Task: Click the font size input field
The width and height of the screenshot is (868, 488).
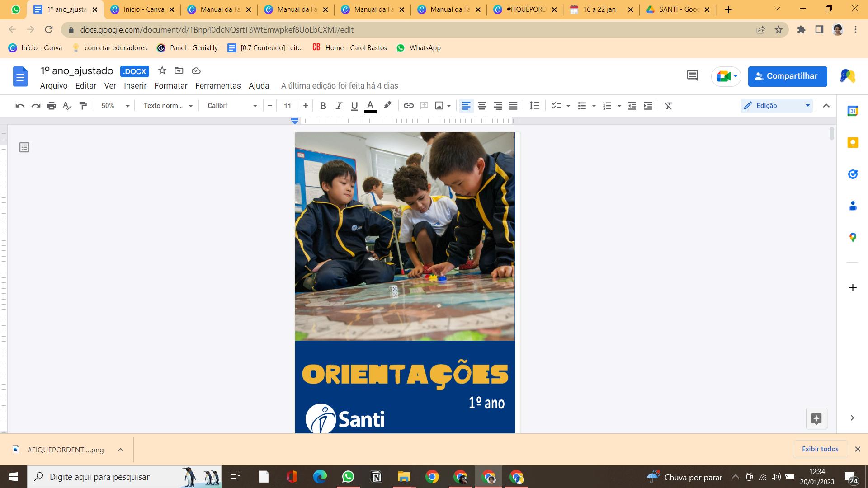Action: pyautogui.click(x=288, y=106)
